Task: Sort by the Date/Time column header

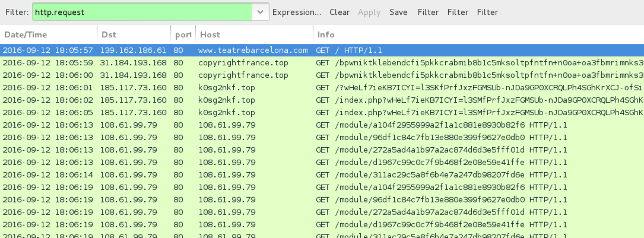Action: 47,34
